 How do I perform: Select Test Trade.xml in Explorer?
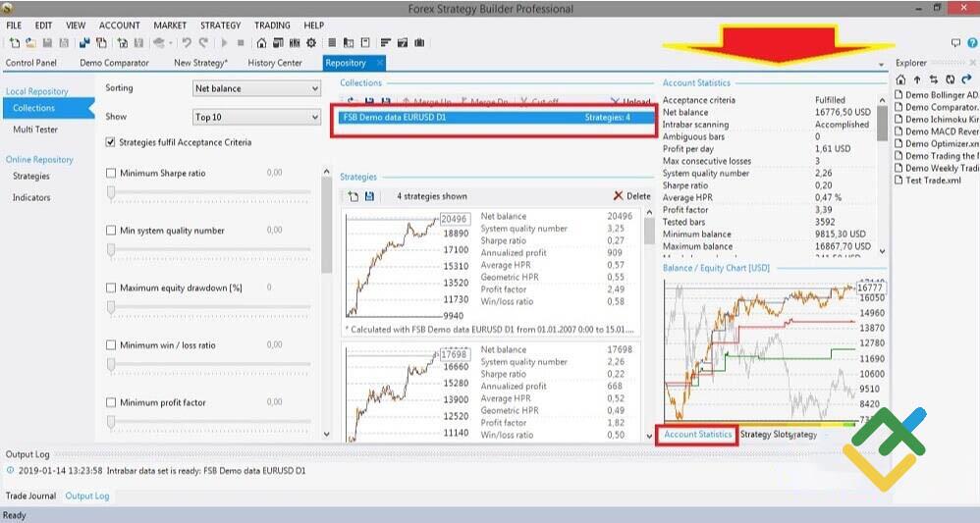928,181
